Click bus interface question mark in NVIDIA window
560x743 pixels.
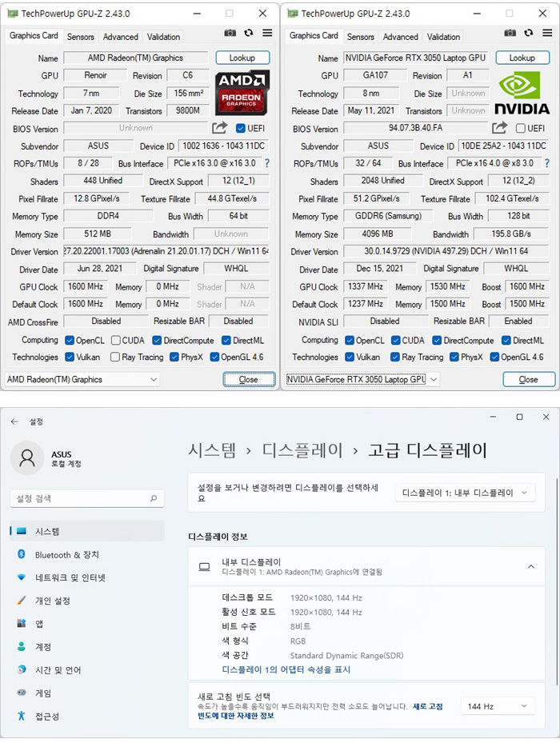click(547, 163)
